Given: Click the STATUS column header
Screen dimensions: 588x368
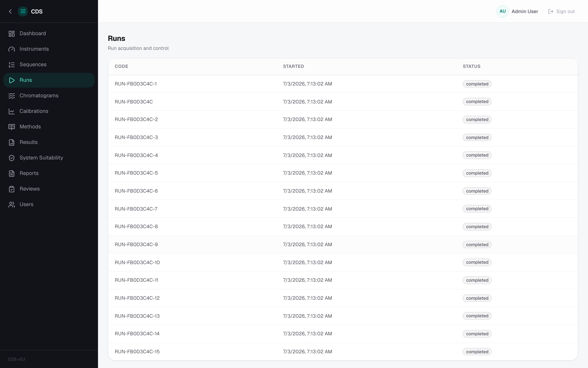Looking at the screenshot, I should [x=471, y=66].
